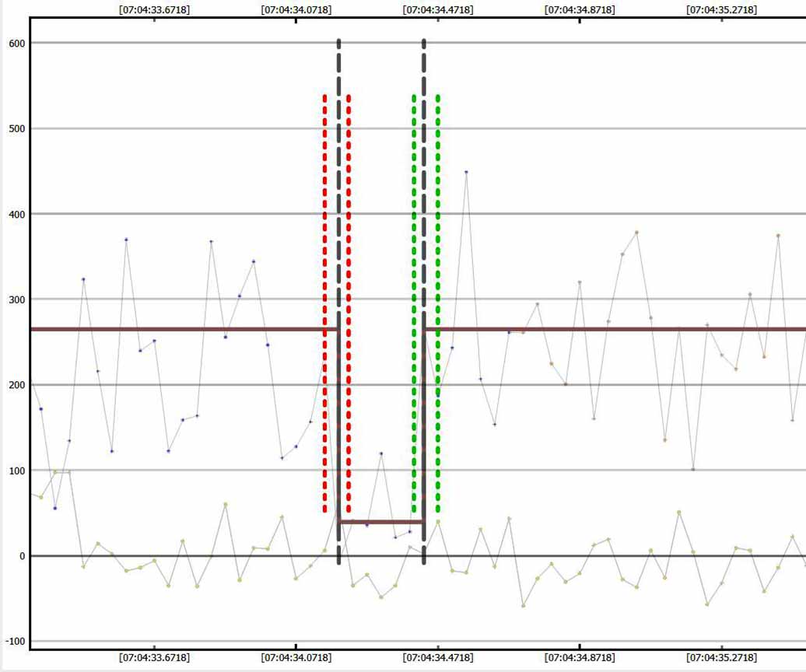Click the short brown segment between black markers
The image size is (806, 672).
tap(381, 522)
